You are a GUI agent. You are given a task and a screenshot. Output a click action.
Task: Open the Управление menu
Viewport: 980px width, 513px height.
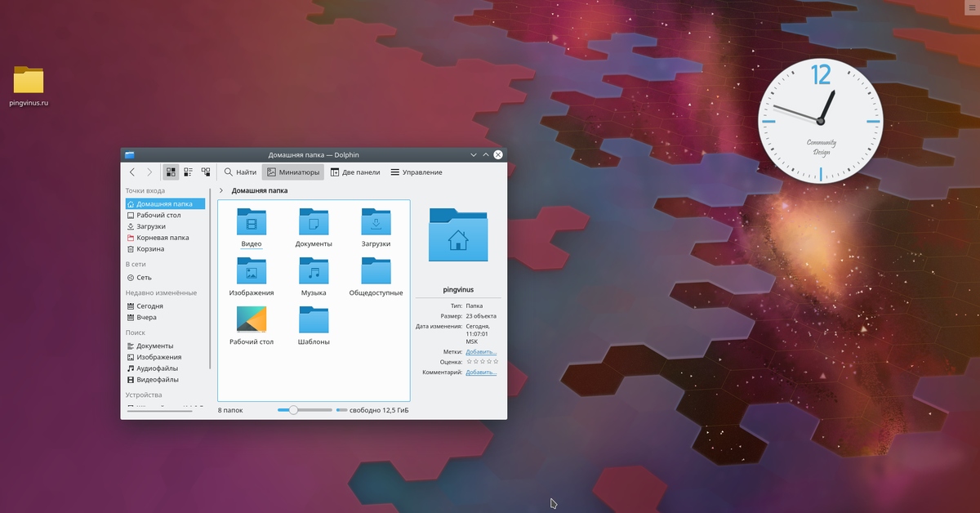pos(416,172)
